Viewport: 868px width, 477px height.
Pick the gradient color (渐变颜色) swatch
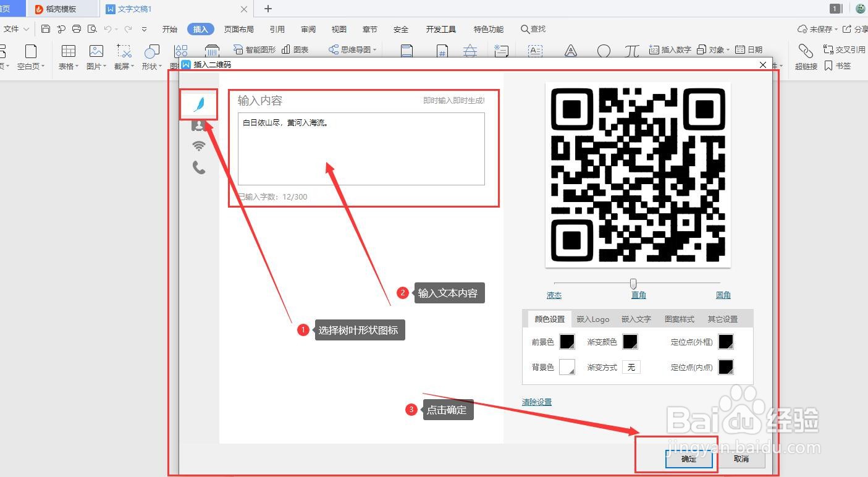pos(630,342)
